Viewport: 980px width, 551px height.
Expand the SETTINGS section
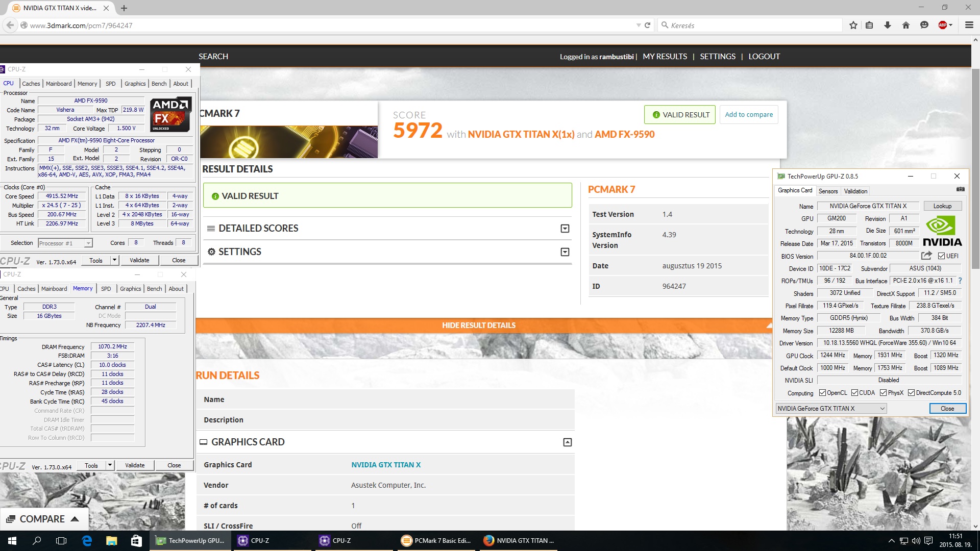pyautogui.click(x=565, y=252)
